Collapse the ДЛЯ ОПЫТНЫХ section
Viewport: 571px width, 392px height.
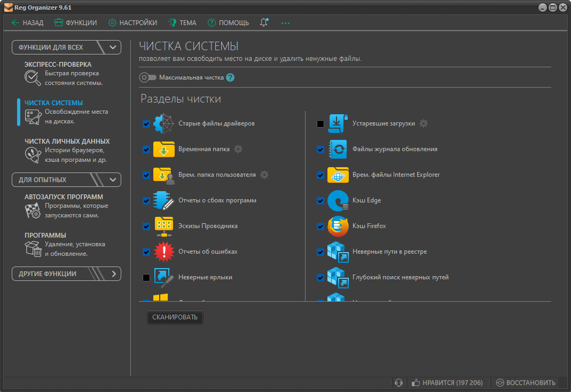coord(66,180)
